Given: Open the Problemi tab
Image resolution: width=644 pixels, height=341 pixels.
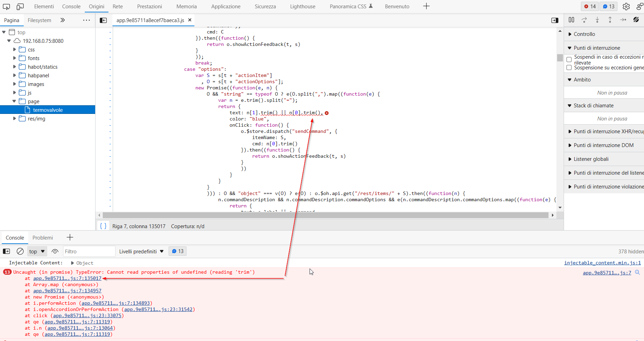Looking at the screenshot, I should [43, 238].
